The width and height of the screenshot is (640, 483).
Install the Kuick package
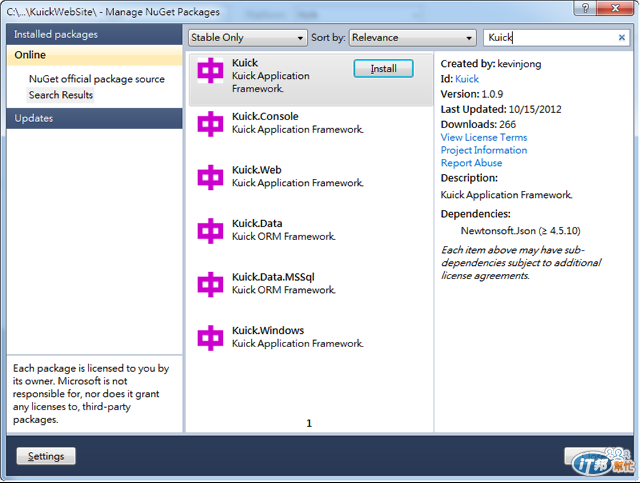click(x=383, y=69)
